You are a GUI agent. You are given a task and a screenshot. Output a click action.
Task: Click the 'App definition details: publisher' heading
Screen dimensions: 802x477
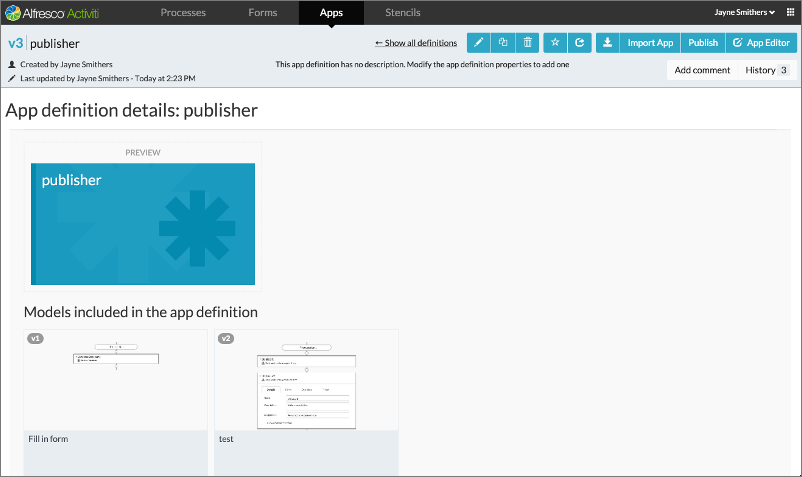coord(131,110)
